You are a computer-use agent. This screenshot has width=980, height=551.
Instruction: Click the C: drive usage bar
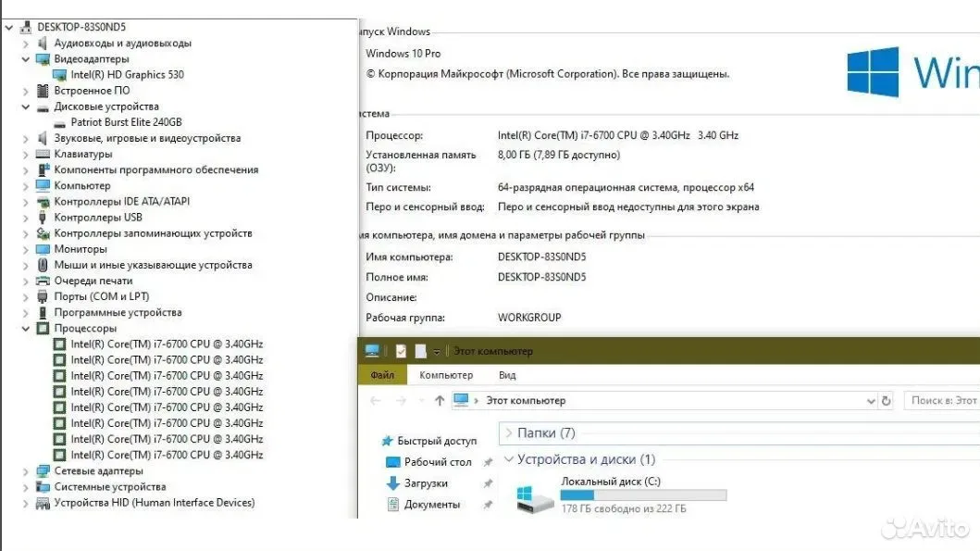(643, 495)
